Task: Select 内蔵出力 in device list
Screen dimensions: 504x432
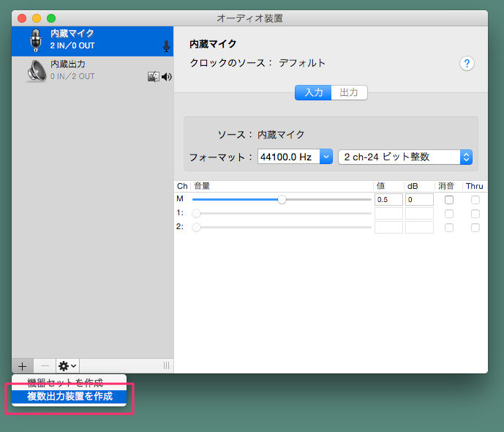Action: (93, 71)
